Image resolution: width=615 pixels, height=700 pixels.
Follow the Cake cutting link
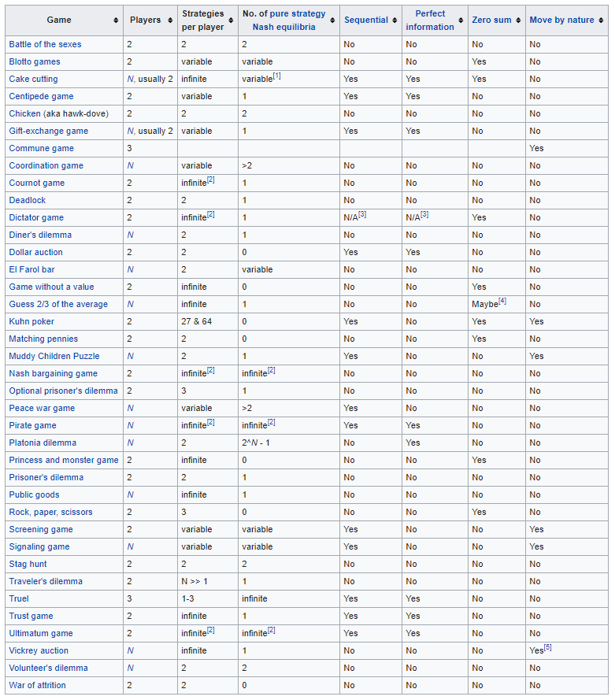click(x=34, y=79)
